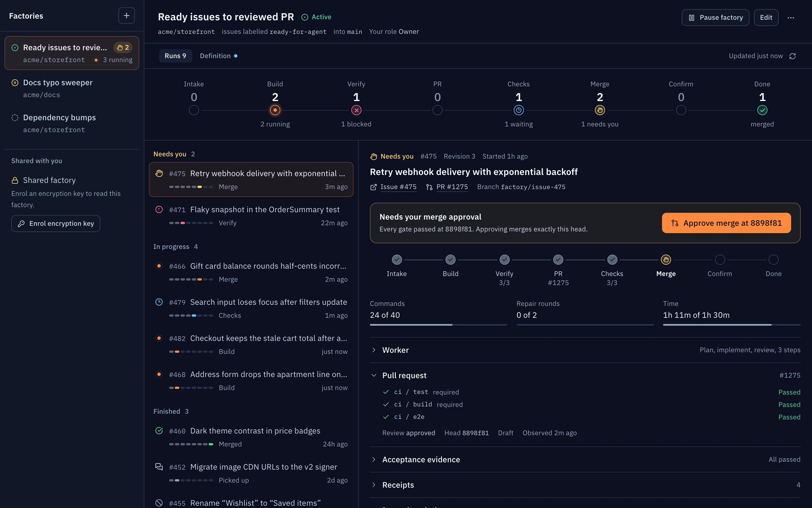Click the Repair rounds 0 of 2 bar
Image resolution: width=812 pixels, height=508 pixels.
[x=585, y=325]
